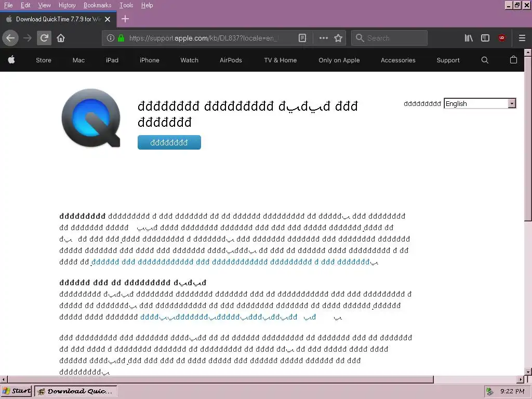The image size is (532, 399).
Task: Open the History menu
Action: tap(67, 5)
